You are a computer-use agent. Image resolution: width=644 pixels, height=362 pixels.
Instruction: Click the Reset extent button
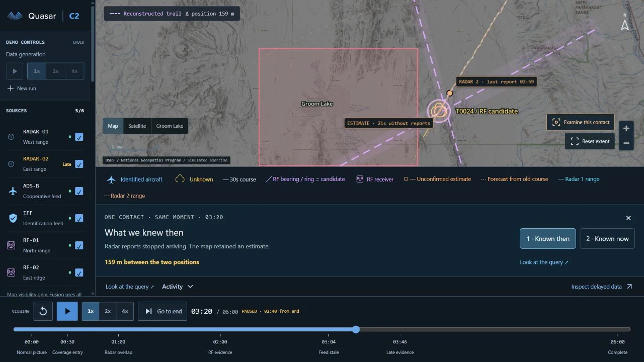point(590,141)
